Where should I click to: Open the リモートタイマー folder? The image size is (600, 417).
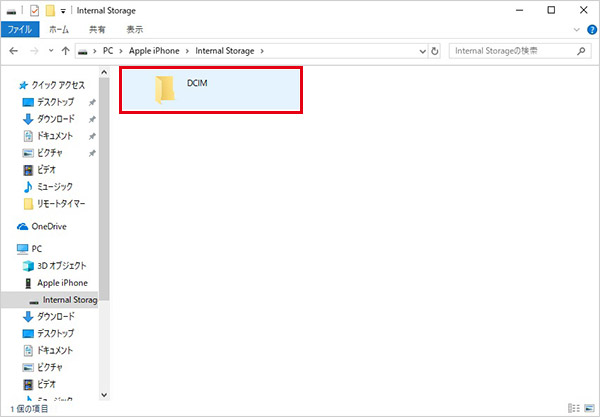(x=54, y=204)
